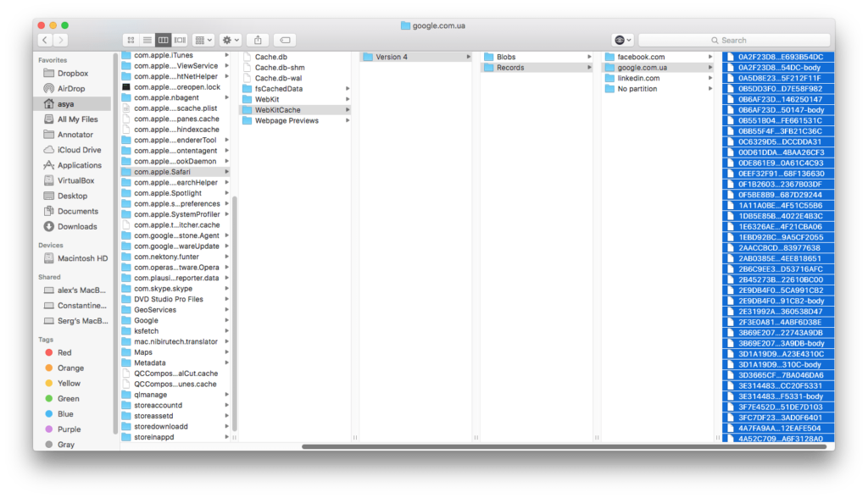Switch to column view
The image size is (868, 498).
164,40
